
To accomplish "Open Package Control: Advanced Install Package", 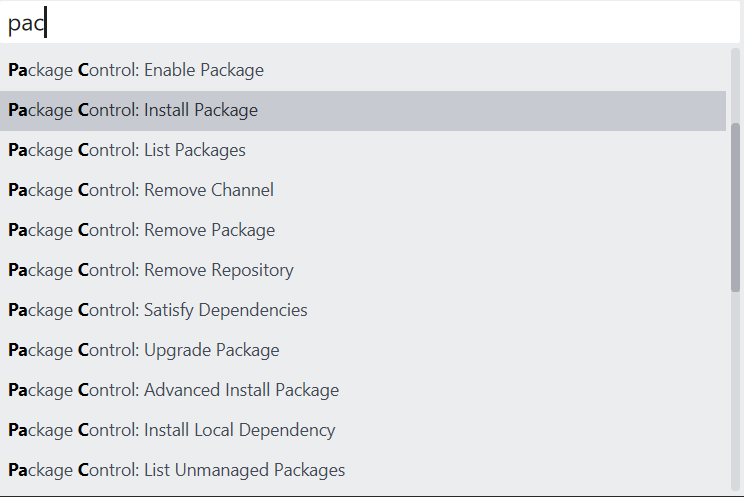I will pos(173,391).
